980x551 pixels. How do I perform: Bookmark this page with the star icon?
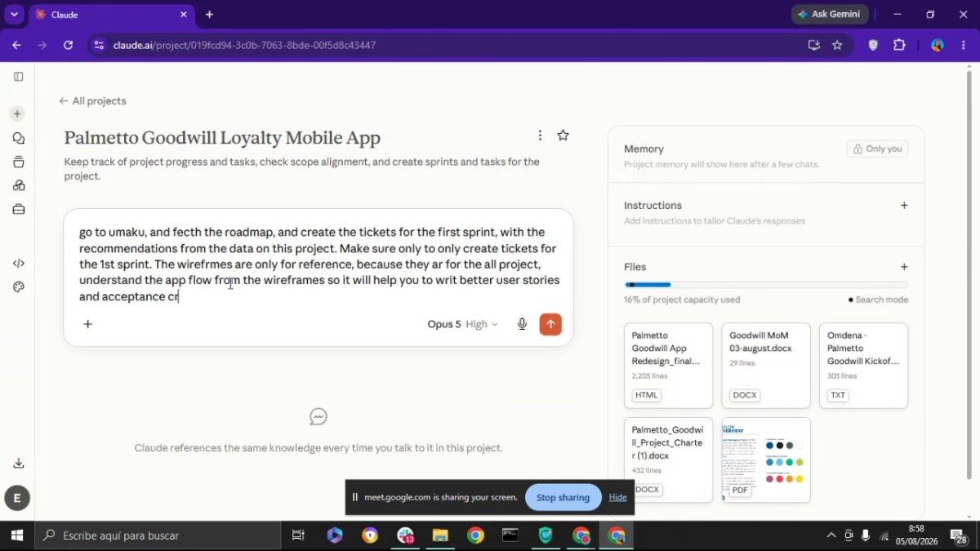point(837,45)
